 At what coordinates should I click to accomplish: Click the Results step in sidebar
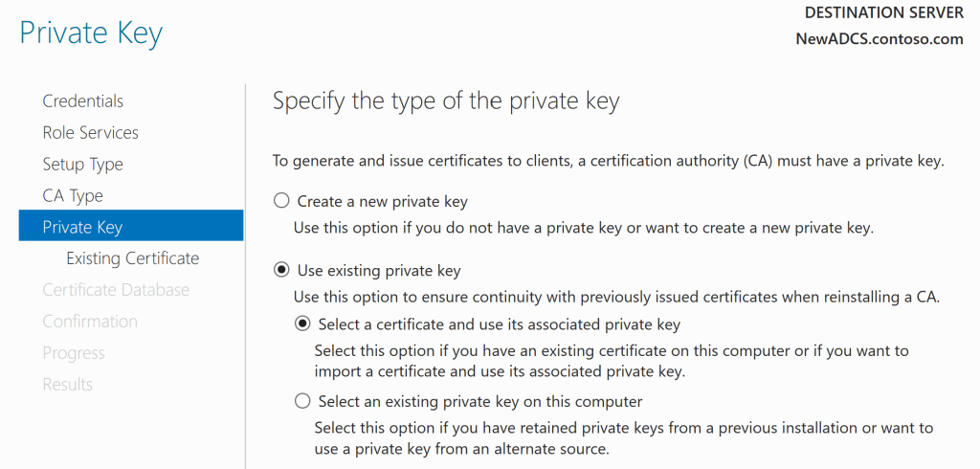click(67, 385)
